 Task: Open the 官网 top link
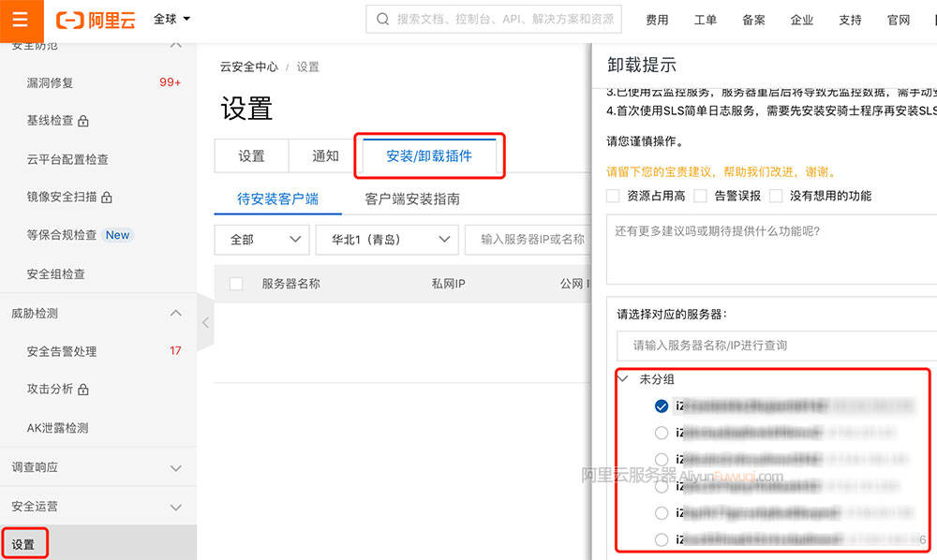coord(899,20)
